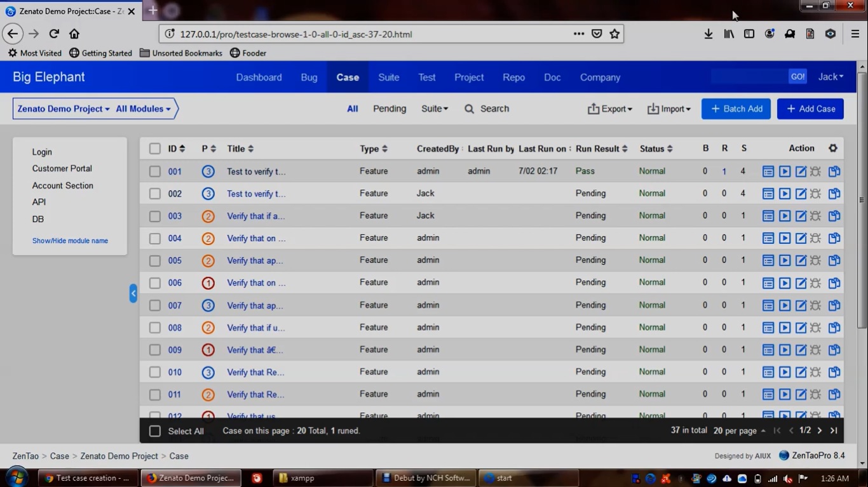This screenshot has width=868, height=487.
Task: Open All Modules dropdown
Action: click(x=143, y=109)
